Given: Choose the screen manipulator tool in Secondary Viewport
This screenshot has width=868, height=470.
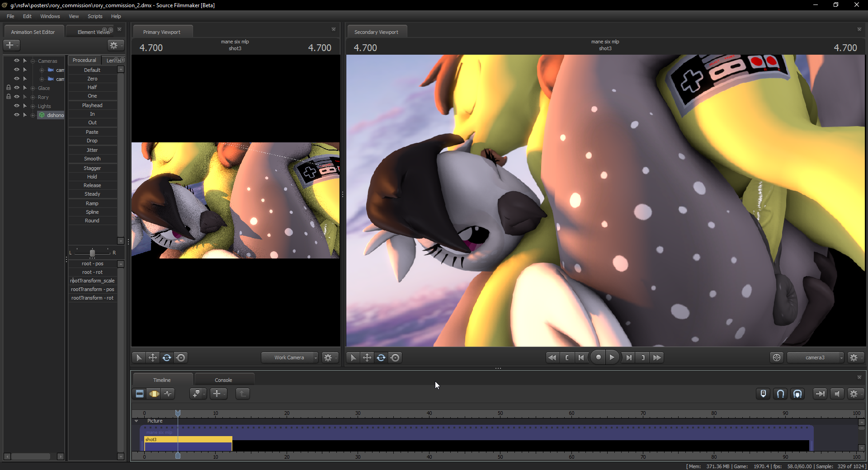Looking at the screenshot, I should point(395,357).
